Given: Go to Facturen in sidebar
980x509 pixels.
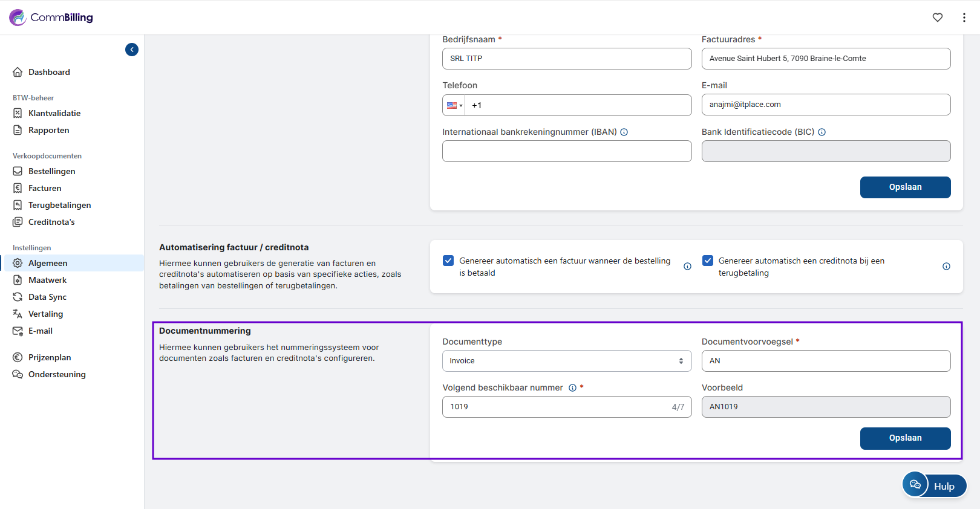Looking at the screenshot, I should 45,188.
